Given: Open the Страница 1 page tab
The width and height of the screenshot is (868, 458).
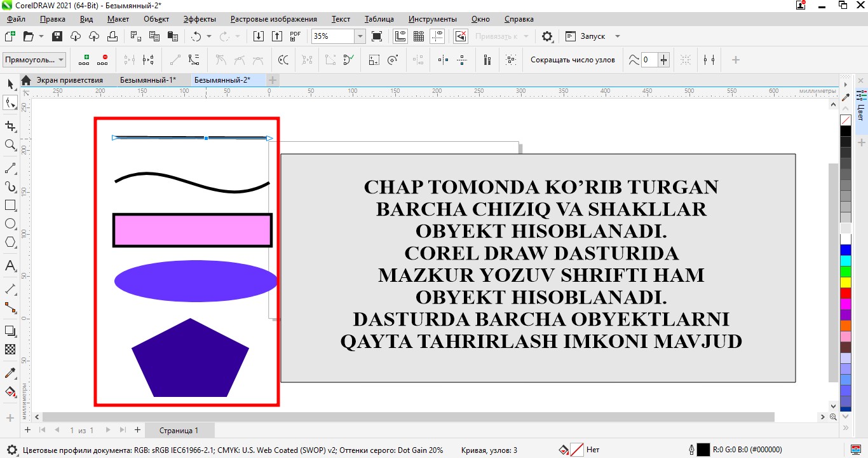Looking at the screenshot, I should [179, 431].
